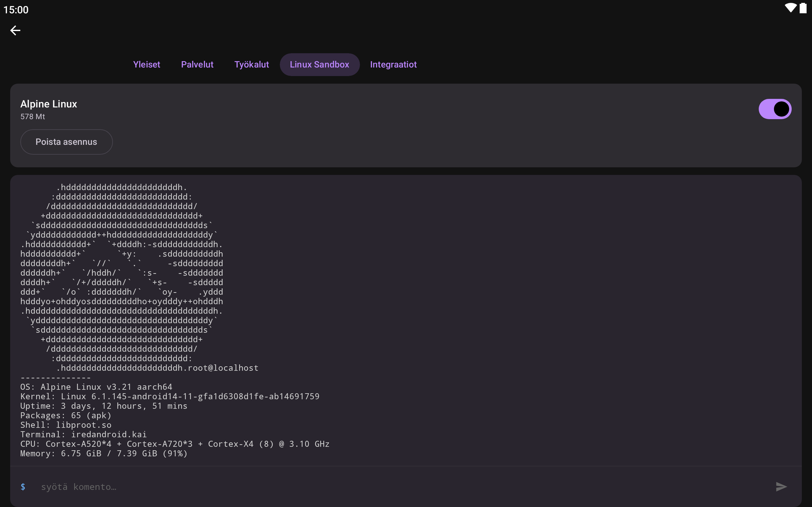
Task: Open the Yleiset tab
Action: (147, 64)
